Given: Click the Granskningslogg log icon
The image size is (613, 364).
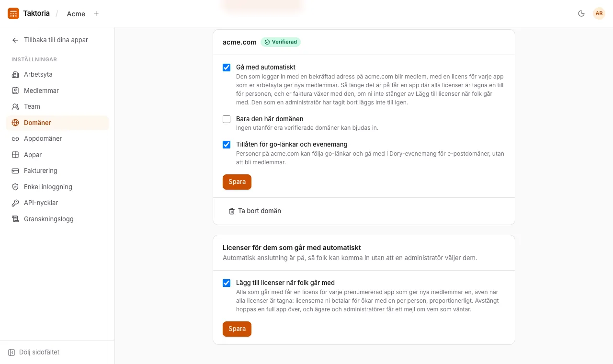Looking at the screenshot, I should pos(15,219).
